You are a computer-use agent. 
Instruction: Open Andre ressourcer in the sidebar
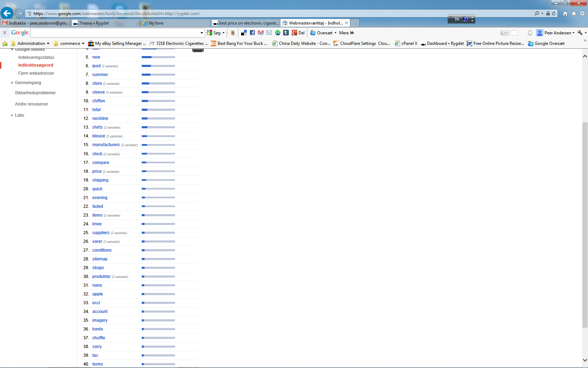[31, 104]
